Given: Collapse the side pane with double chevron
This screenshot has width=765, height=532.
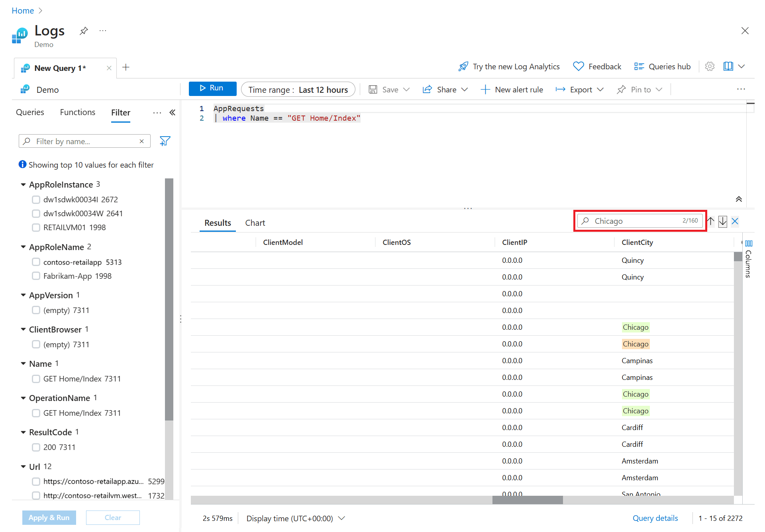Looking at the screenshot, I should [172, 113].
